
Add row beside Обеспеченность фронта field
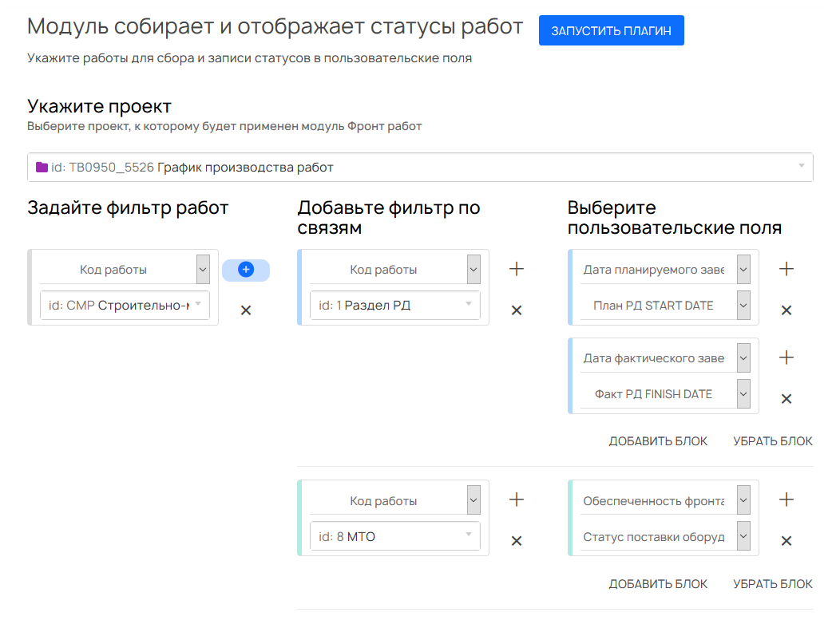(787, 500)
